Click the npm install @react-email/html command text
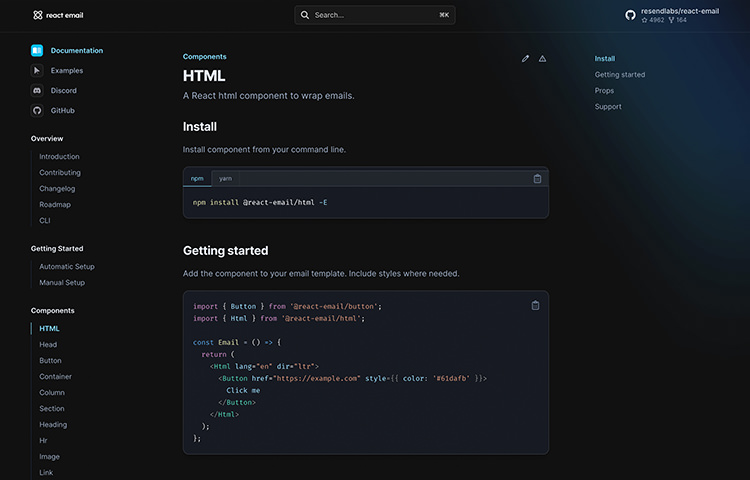Viewport: 750px width, 480px height. coord(260,203)
